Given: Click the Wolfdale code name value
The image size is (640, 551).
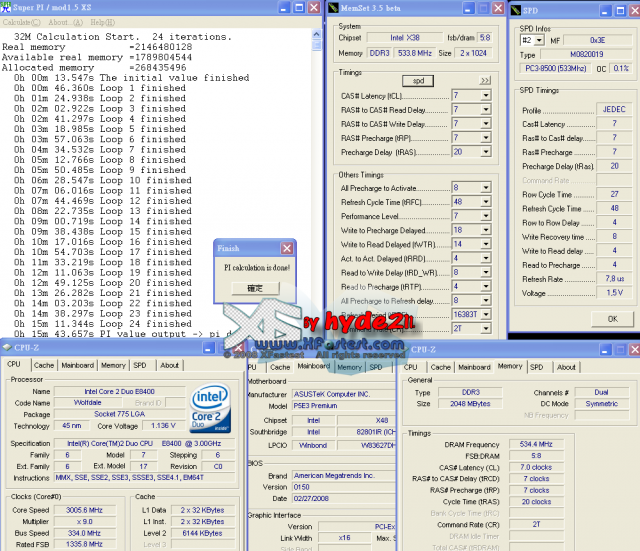Looking at the screenshot, I should click(87, 403).
